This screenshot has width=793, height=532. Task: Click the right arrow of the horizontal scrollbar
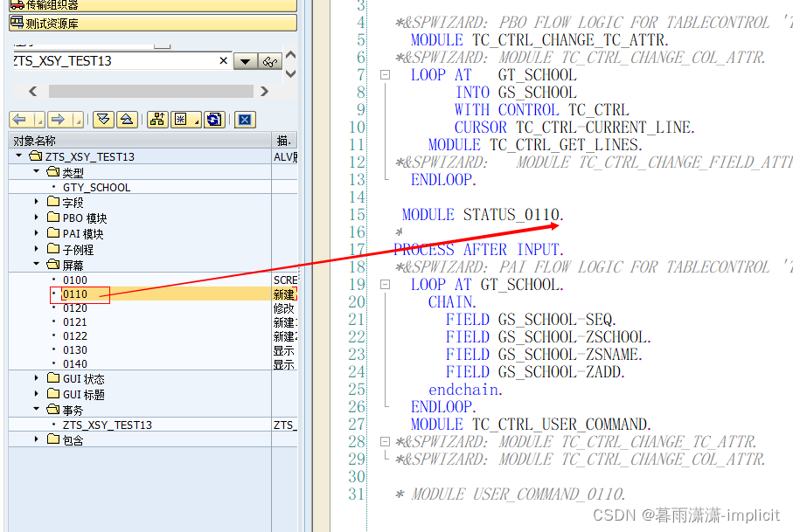[264, 92]
